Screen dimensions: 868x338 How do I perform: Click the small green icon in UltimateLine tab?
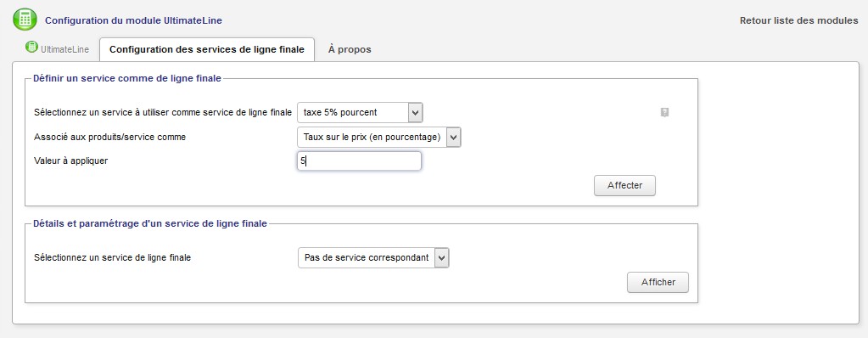[31, 47]
